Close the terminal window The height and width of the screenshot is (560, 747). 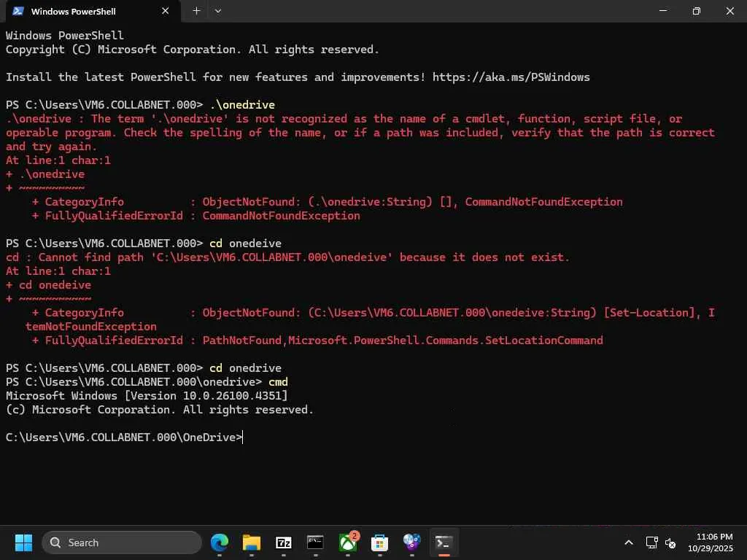[729, 11]
